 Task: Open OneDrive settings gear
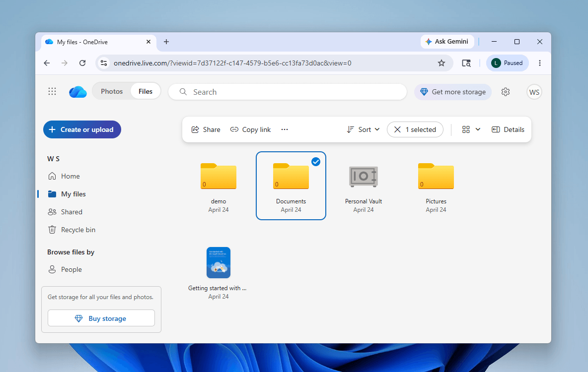tap(506, 92)
